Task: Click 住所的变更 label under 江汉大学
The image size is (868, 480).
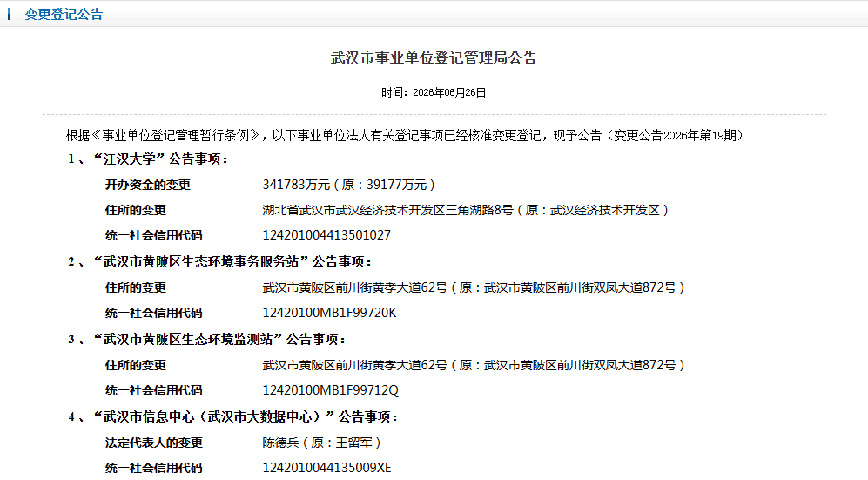Action: click(x=136, y=210)
